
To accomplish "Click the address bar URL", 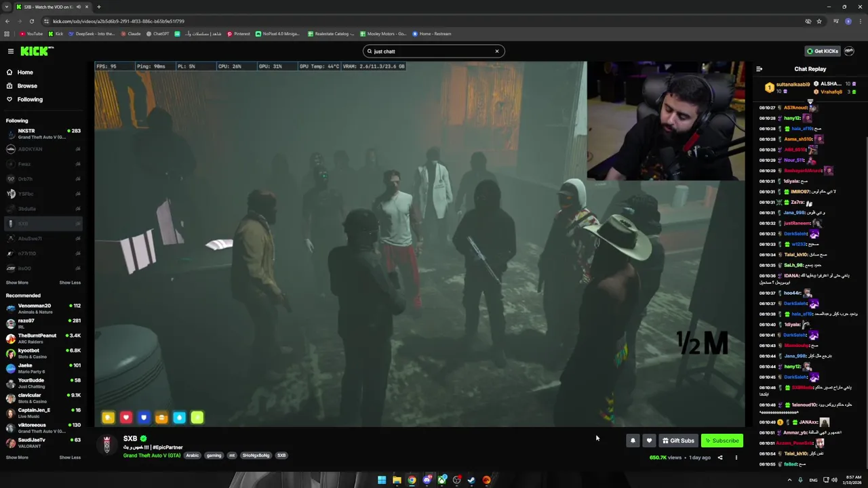I will (119, 21).
